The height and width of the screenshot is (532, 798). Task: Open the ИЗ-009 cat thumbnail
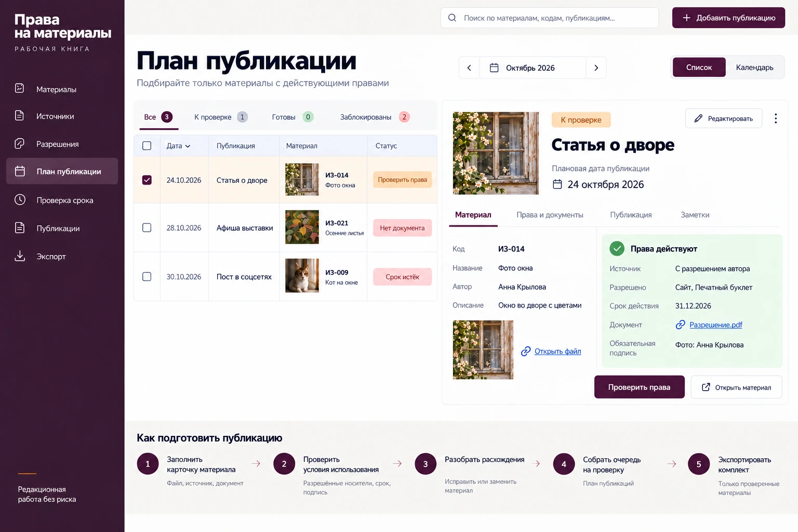tap(302, 276)
